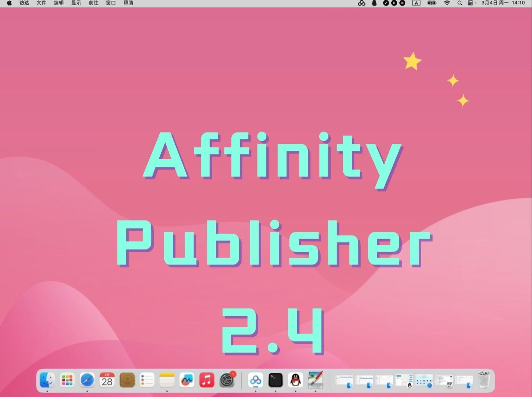Stop the screen recording from menu bar
This screenshot has width=532, height=397.
[x=402, y=3]
